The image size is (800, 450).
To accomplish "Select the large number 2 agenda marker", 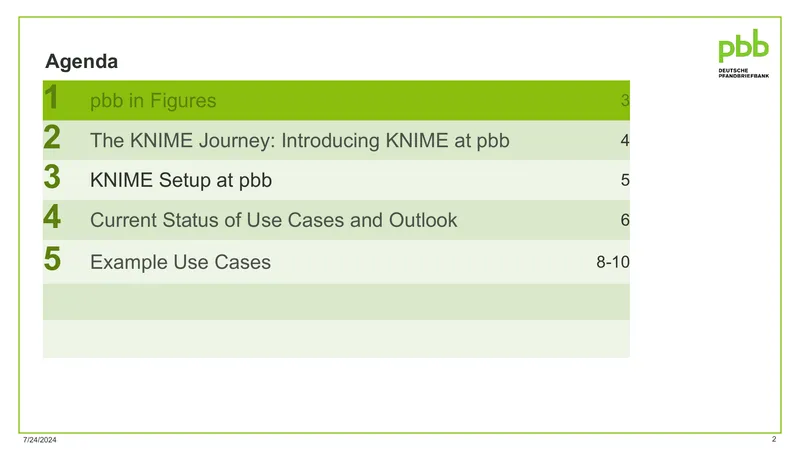I will (x=52, y=137).
